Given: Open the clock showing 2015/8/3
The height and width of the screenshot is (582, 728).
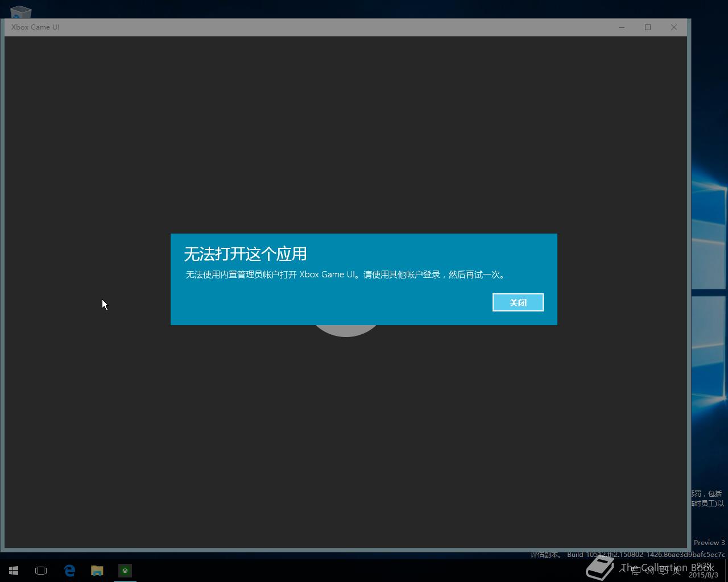Looking at the screenshot, I should (x=704, y=570).
